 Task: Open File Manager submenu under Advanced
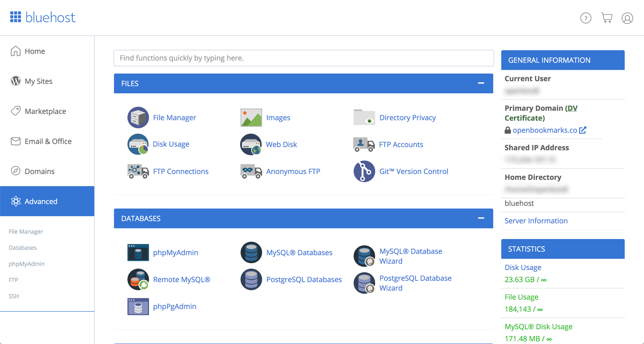[26, 232]
